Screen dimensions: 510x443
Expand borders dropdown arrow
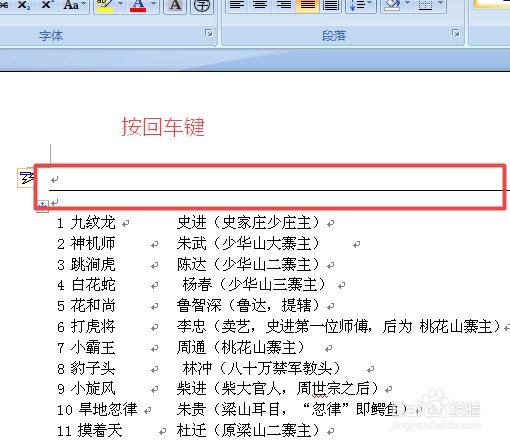441,4
